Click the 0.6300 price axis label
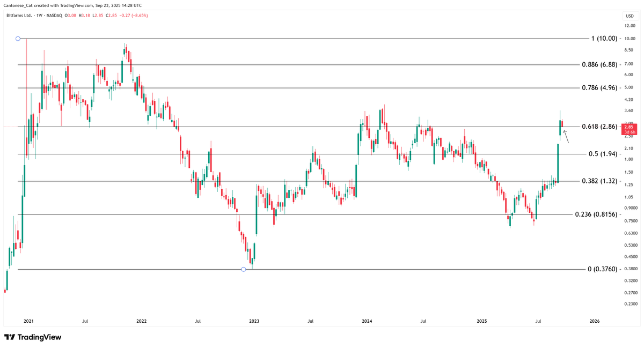The width and height of the screenshot is (644, 348). pyautogui.click(x=631, y=233)
